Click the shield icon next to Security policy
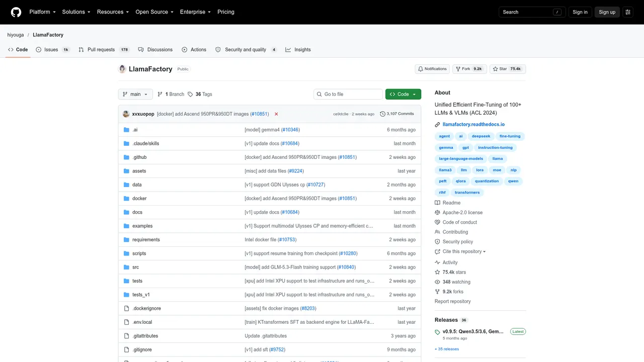644x362 pixels. tap(438, 242)
